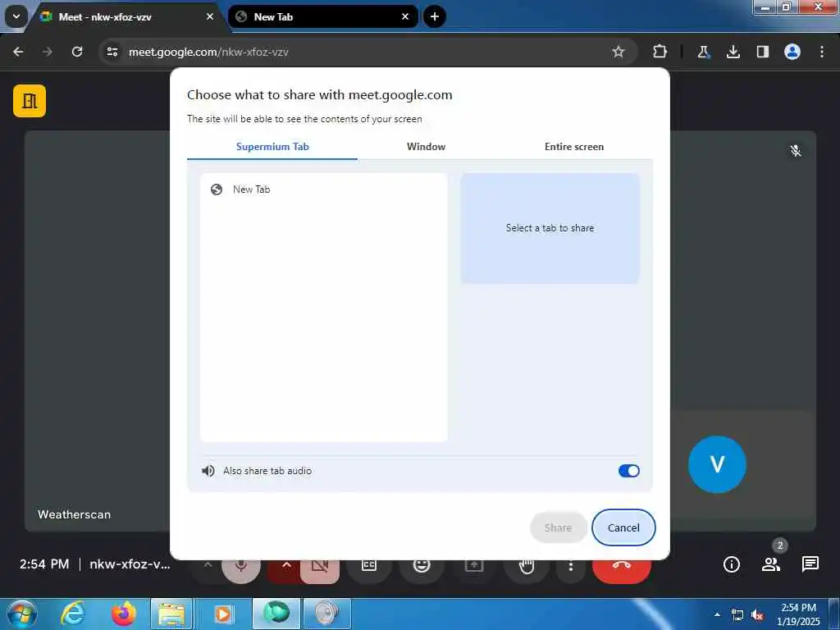Launch Internet Explorer from taskbar

73,614
